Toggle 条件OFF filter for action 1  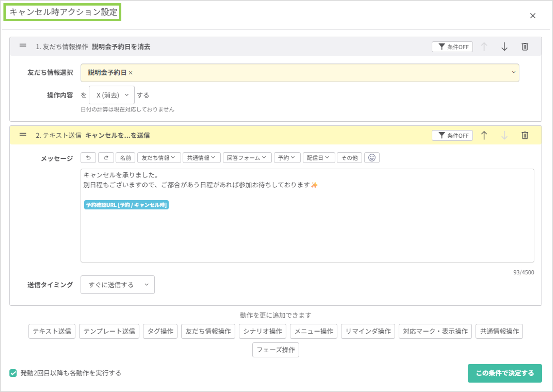[x=452, y=47]
